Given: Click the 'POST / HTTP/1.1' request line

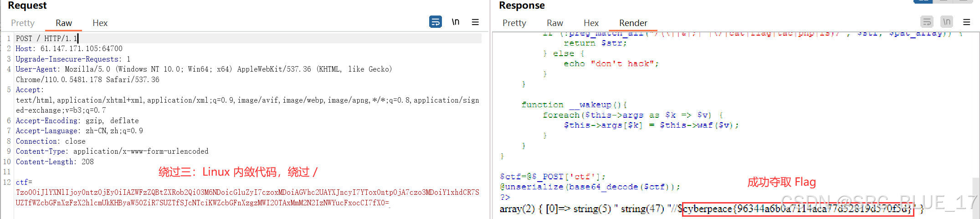Looking at the screenshot, I should click(x=46, y=38).
